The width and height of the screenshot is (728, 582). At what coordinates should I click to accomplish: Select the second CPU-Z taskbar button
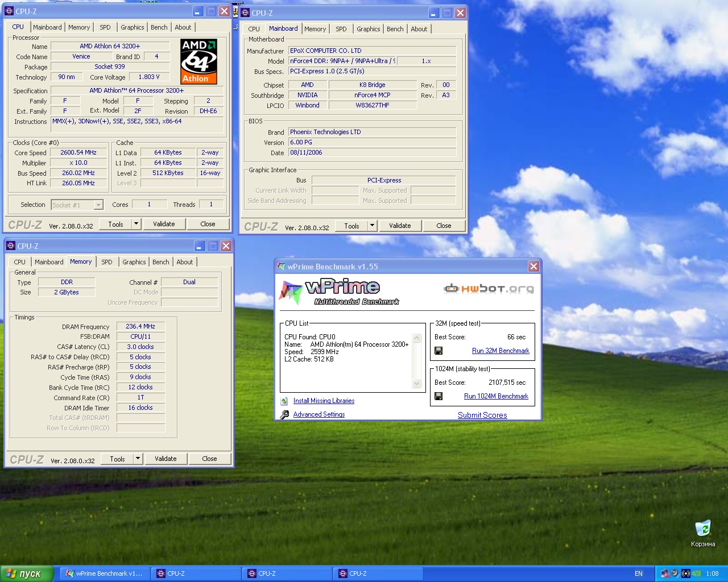tap(287, 573)
